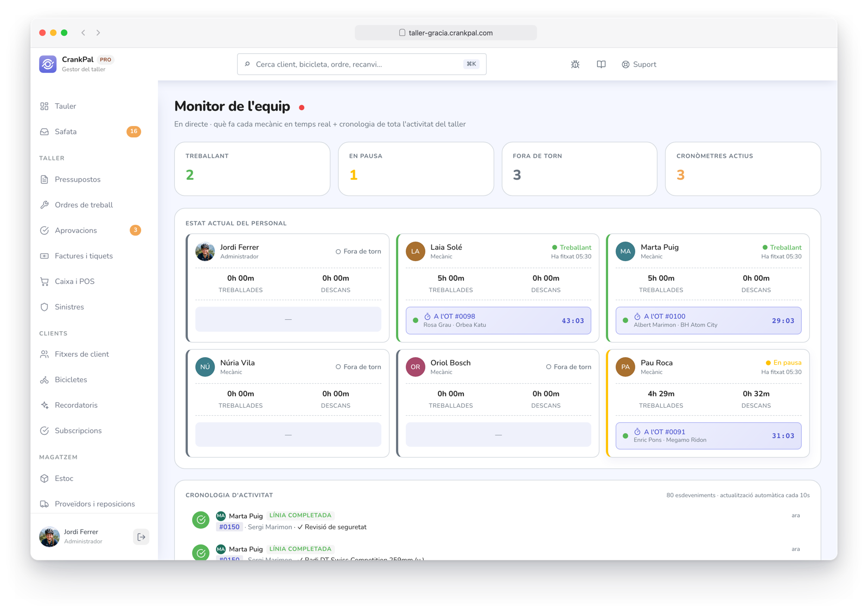Click the Caixa i POS cart icon

point(44,282)
